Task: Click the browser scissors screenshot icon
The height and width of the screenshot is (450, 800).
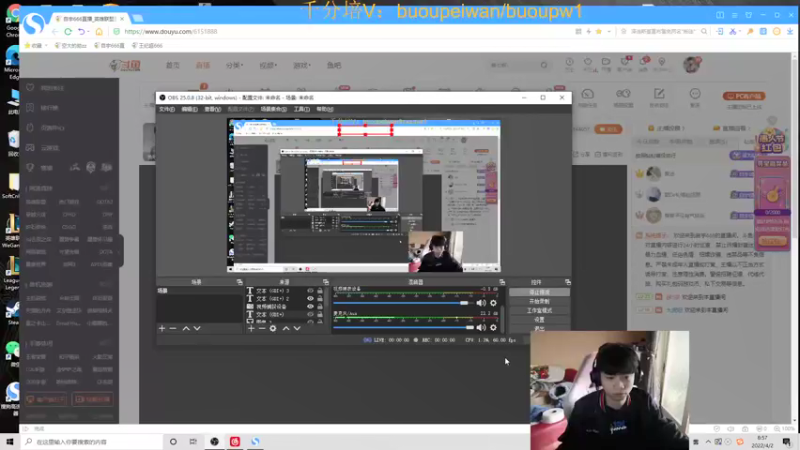Action: click(733, 32)
